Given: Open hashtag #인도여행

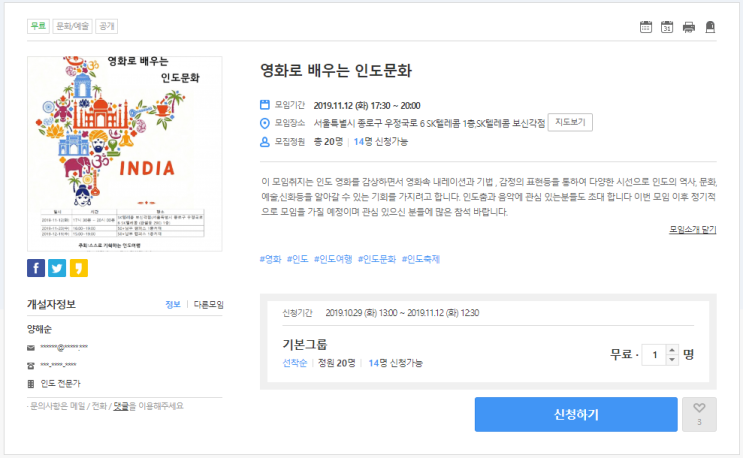Looking at the screenshot, I should [333, 259].
